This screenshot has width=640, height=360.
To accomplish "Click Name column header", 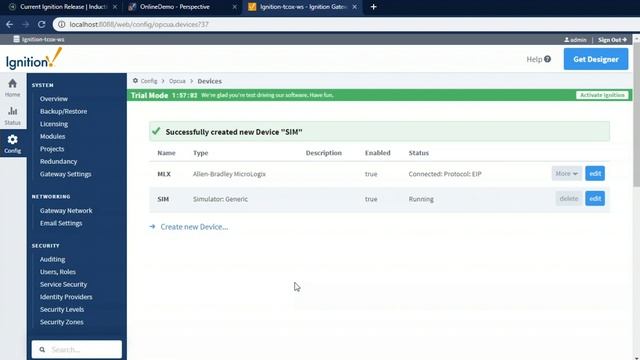I will click(166, 153).
